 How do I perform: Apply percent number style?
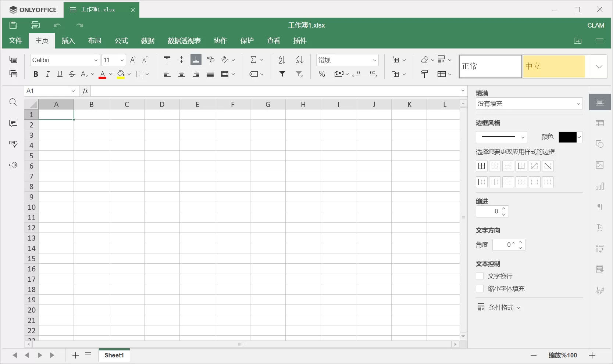coord(322,74)
